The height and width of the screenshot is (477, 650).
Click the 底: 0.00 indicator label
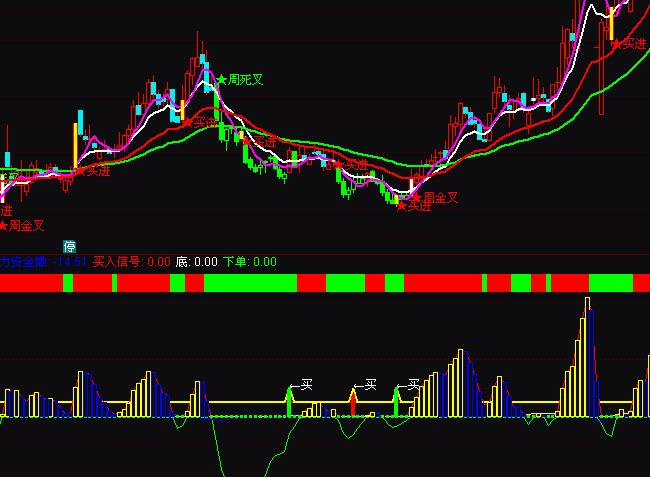click(196, 262)
